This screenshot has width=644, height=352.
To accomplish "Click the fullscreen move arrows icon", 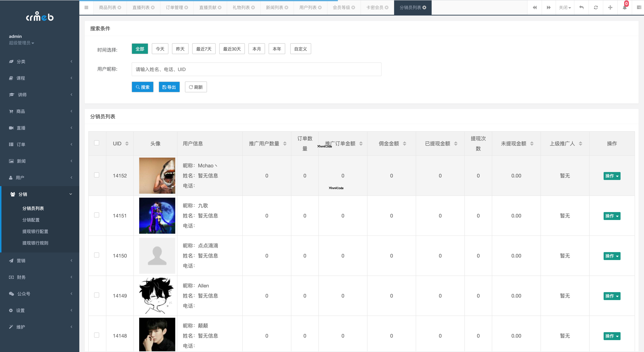I will (610, 8).
